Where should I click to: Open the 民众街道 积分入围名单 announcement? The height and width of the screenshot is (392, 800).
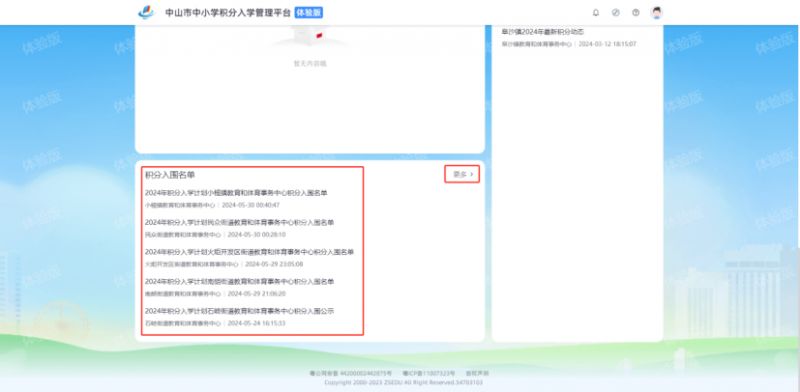[x=239, y=223]
